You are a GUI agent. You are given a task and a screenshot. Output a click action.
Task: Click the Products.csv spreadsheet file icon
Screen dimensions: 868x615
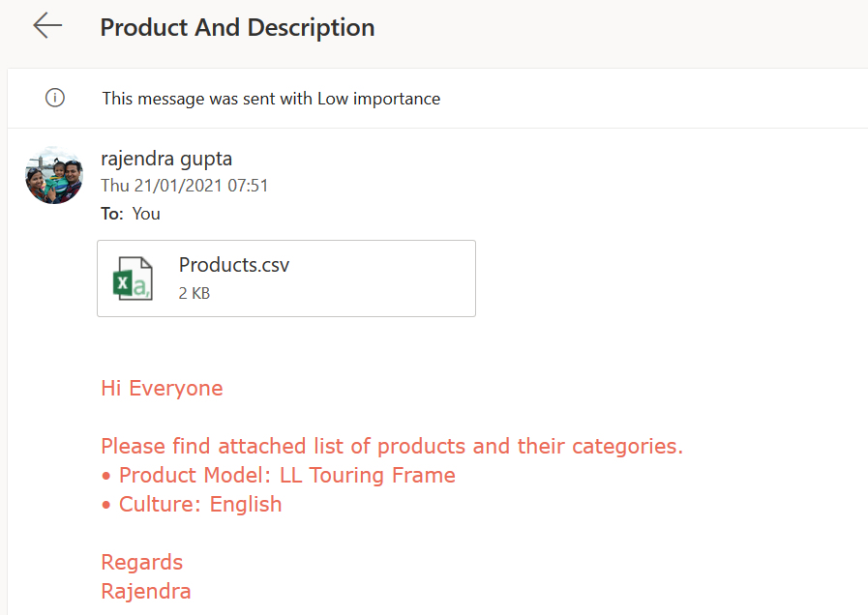point(132,278)
